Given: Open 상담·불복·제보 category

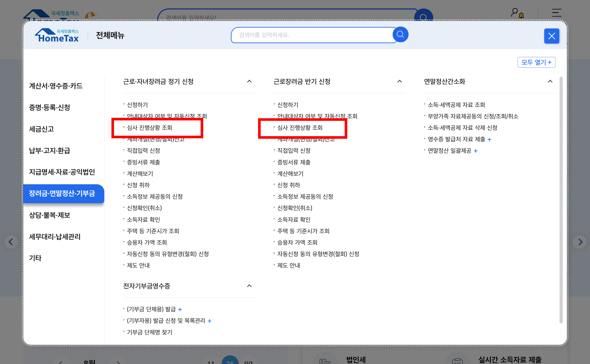Looking at the screenshot, I should 50,215.
